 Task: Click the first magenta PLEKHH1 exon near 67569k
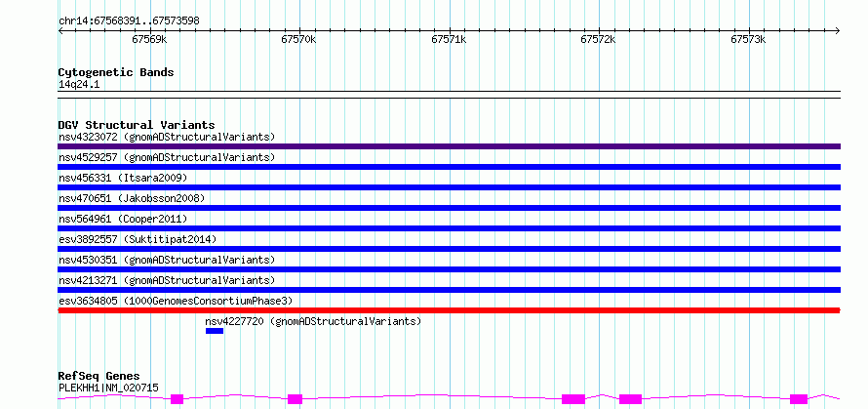pos(178,399)
